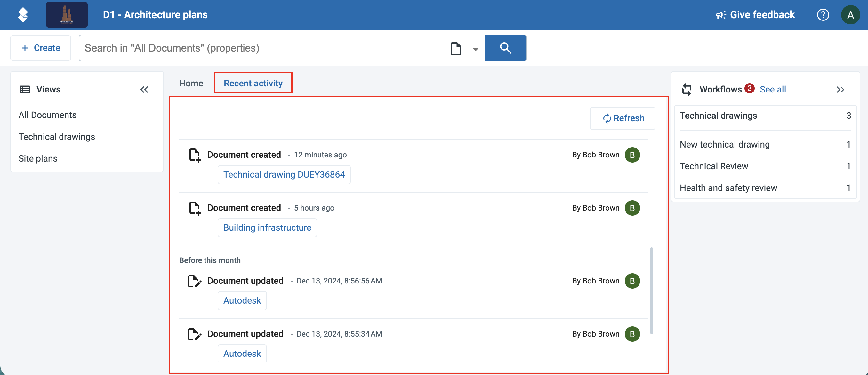Open the All Documents view
Image resolution: width=868 pixels, height=375 pixels.
(47, 115)
